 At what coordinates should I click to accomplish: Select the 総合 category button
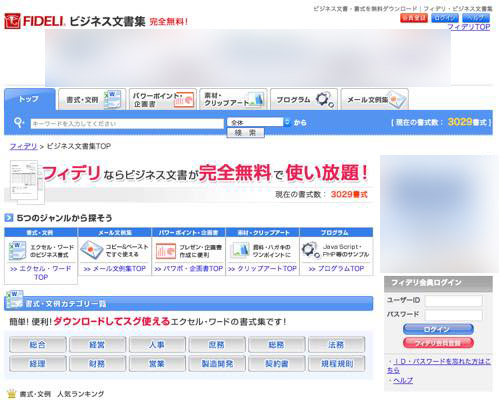[x=38, y=345]
